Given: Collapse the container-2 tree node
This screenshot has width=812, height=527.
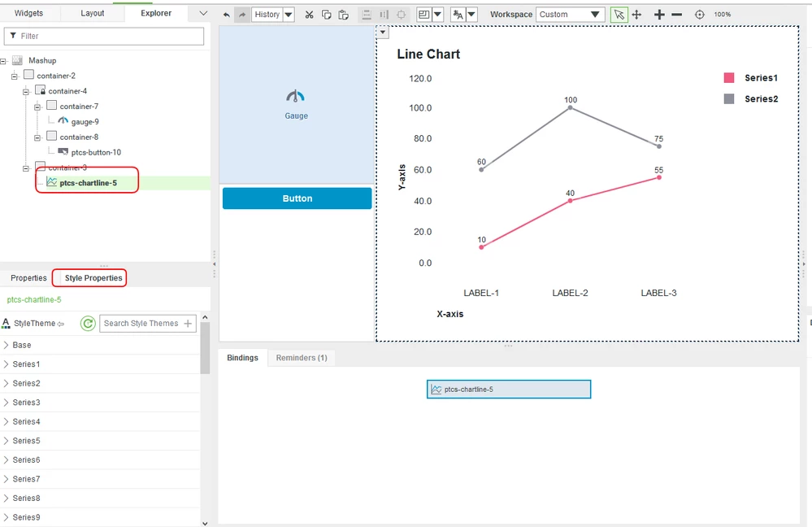Looking at the screenshot, I should tap(15, 76).
